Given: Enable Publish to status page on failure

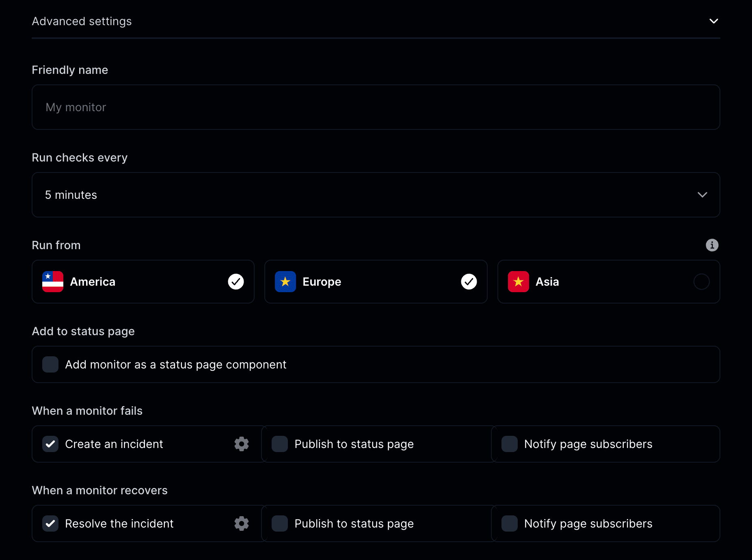Looking at the screenshot, I should (x=279, y=444).
